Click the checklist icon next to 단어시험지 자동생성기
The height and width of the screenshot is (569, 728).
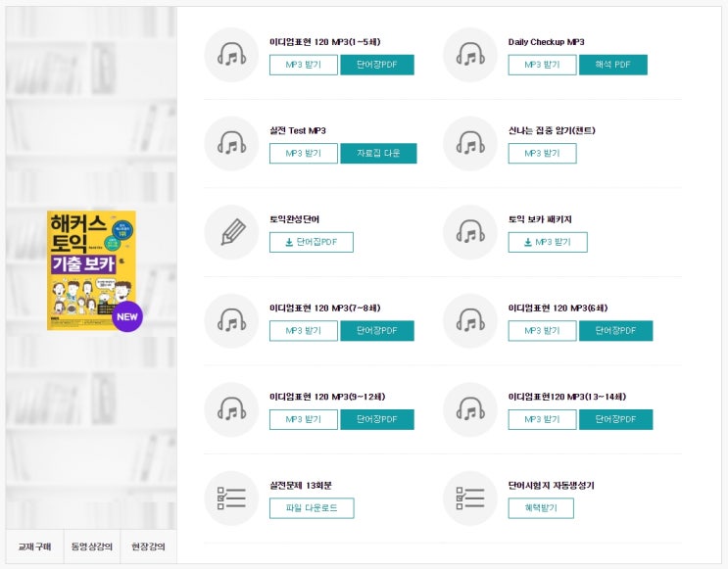click(470, 498)
